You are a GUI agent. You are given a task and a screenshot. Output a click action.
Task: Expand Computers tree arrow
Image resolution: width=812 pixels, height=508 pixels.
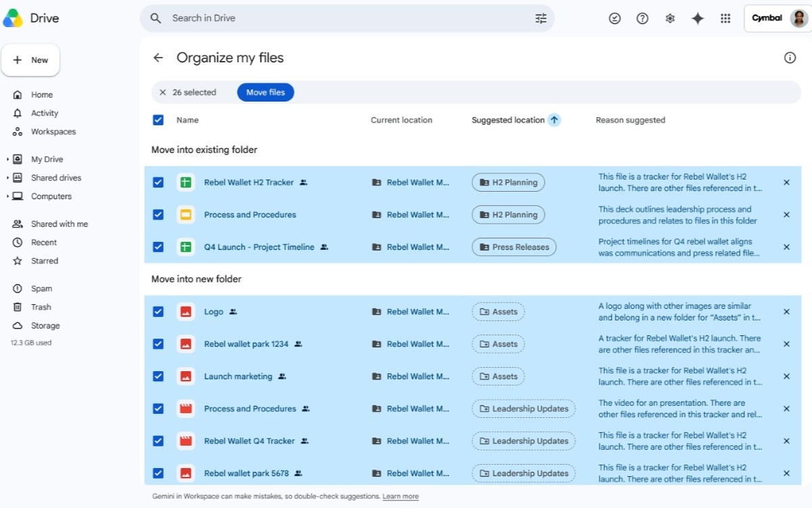pyautogui.click(x=7, y=196)
